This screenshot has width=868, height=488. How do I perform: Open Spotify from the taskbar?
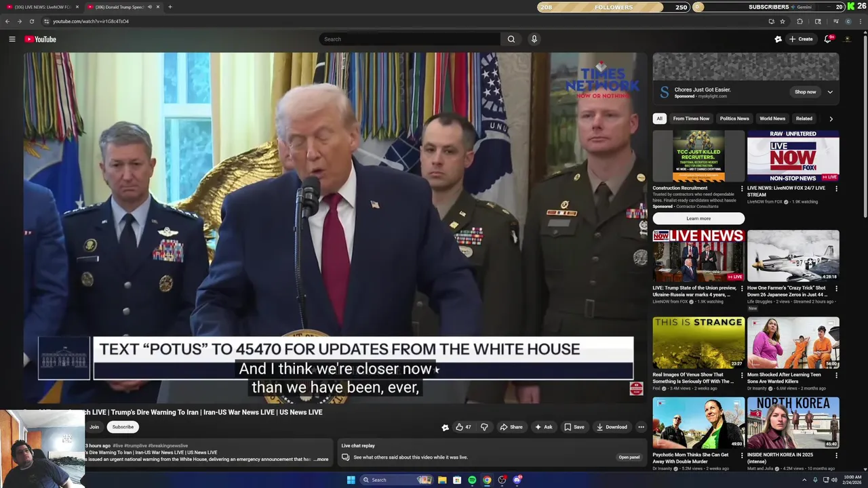[x=472, y=480]
